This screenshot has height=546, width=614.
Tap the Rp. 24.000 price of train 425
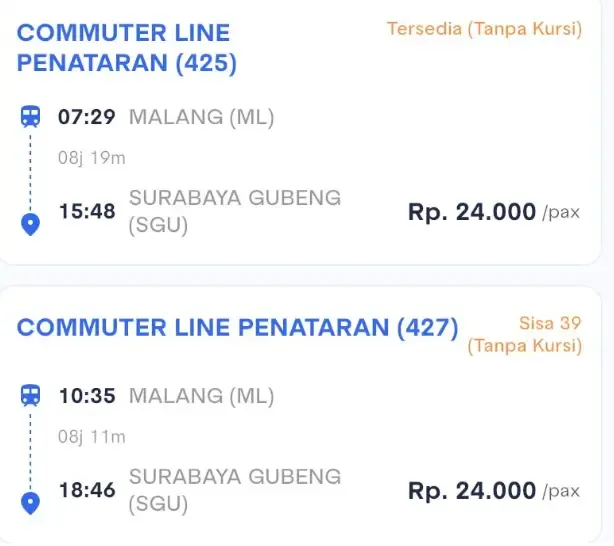pos(494,212)
